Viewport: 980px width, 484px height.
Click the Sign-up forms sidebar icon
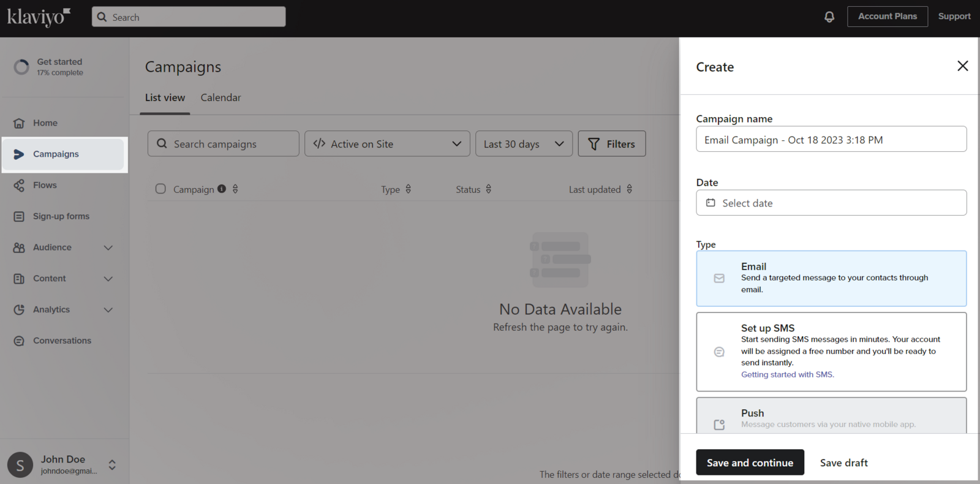[x=19, y=216]
